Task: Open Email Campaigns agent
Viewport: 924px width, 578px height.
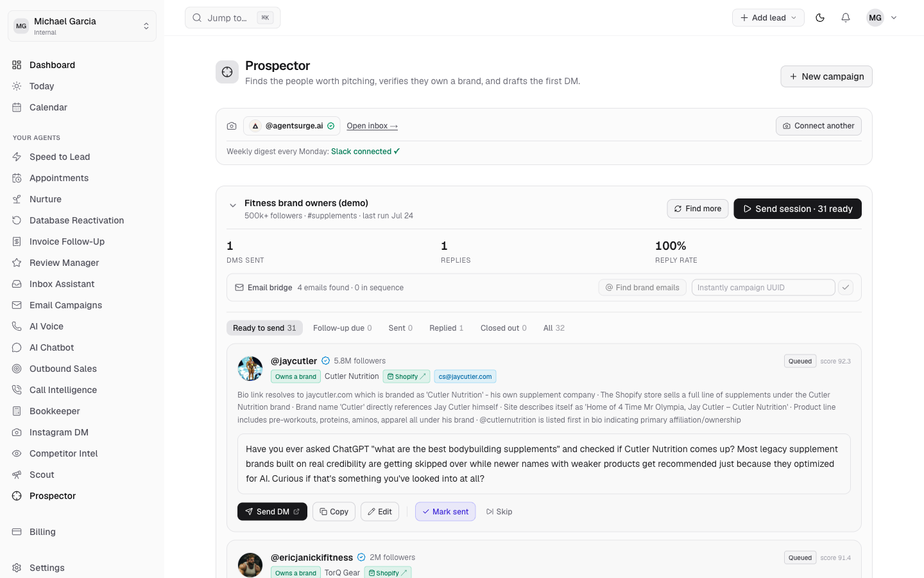Action: tap(82, 305)
